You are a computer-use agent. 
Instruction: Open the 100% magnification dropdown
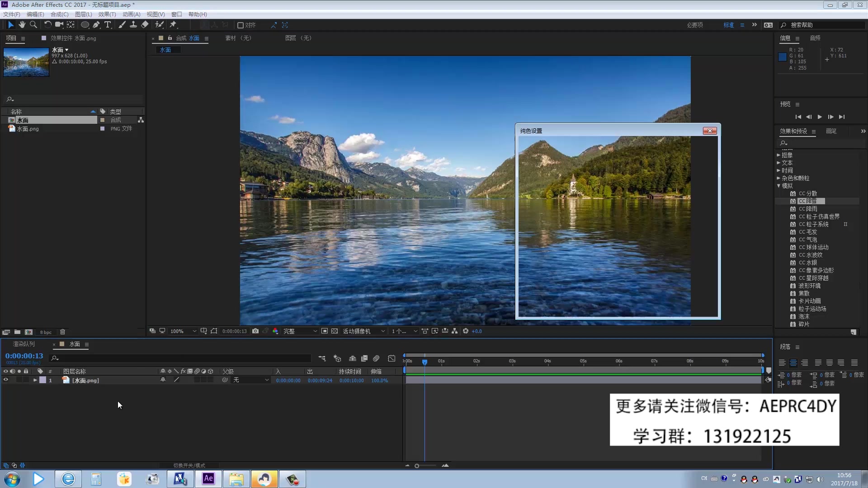click(x=183, y=331)
